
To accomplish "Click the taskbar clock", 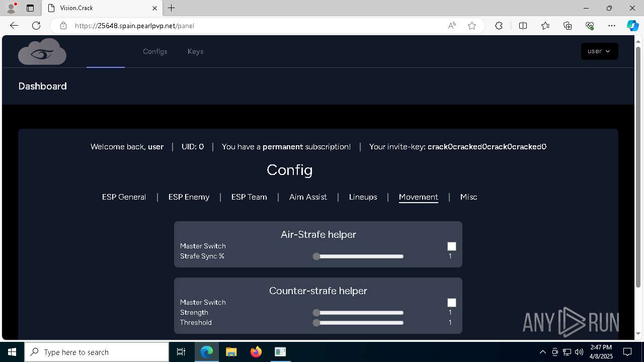I will (601, 352).
